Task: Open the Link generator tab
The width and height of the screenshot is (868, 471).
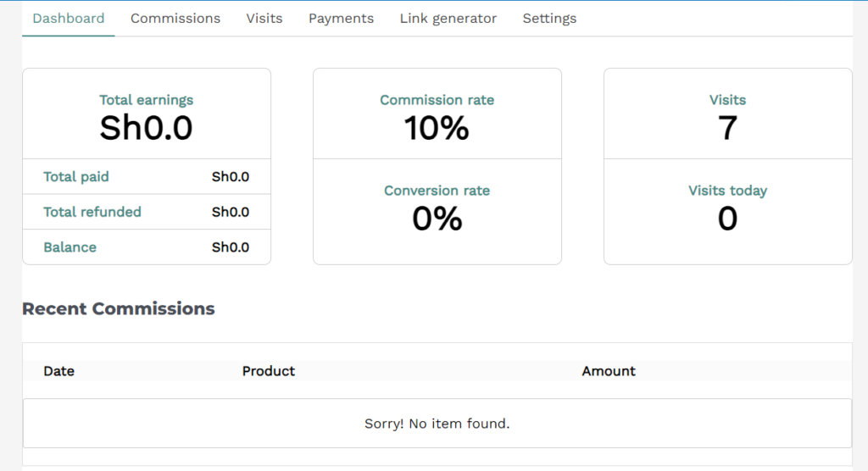Action: point(448,19)
